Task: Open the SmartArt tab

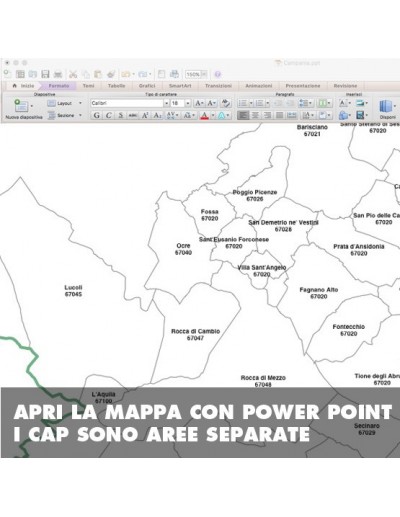Action: (x=180, y=86)
